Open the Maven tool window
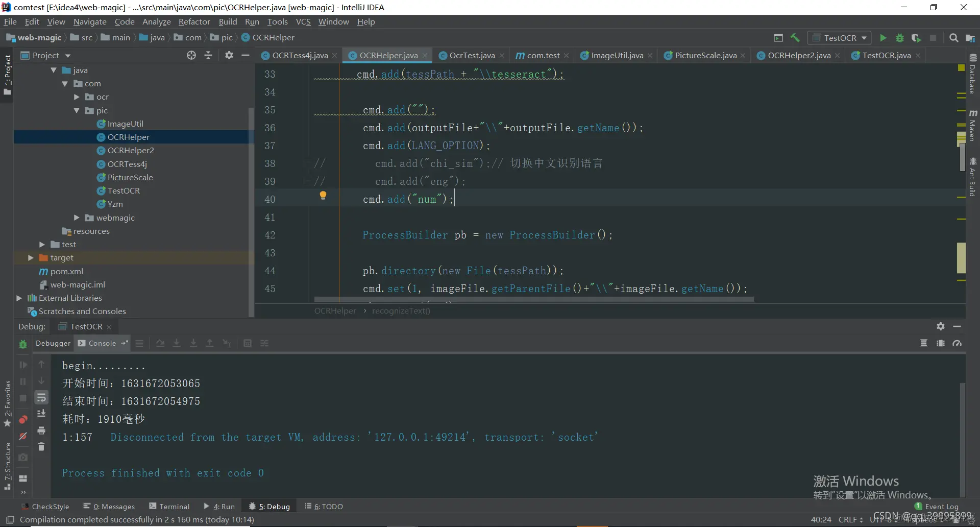Image resolution: width=980 pixels, height=527 pixels. tap(973, 125)
